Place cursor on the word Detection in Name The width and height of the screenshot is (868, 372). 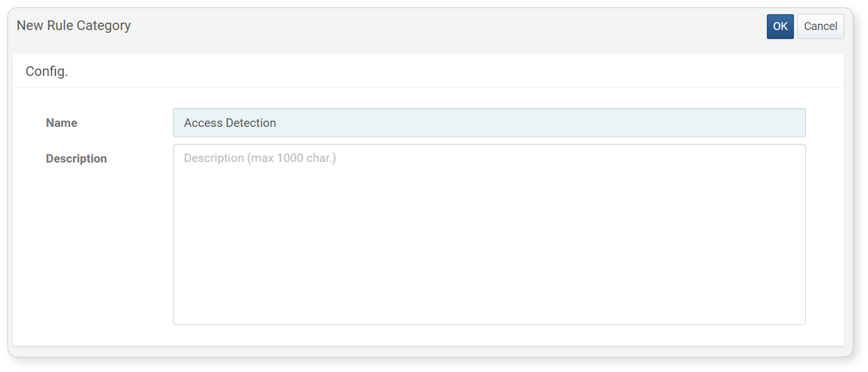tap(251, 123)
